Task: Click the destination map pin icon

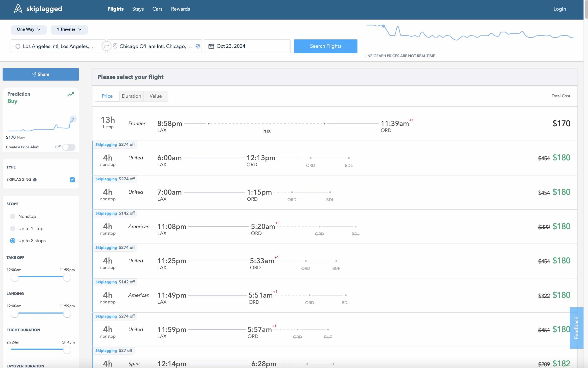Action: (115, 46)
